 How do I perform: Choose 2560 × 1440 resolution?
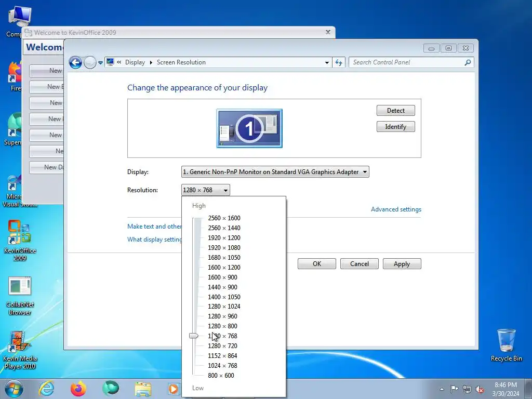coord(224,228)
